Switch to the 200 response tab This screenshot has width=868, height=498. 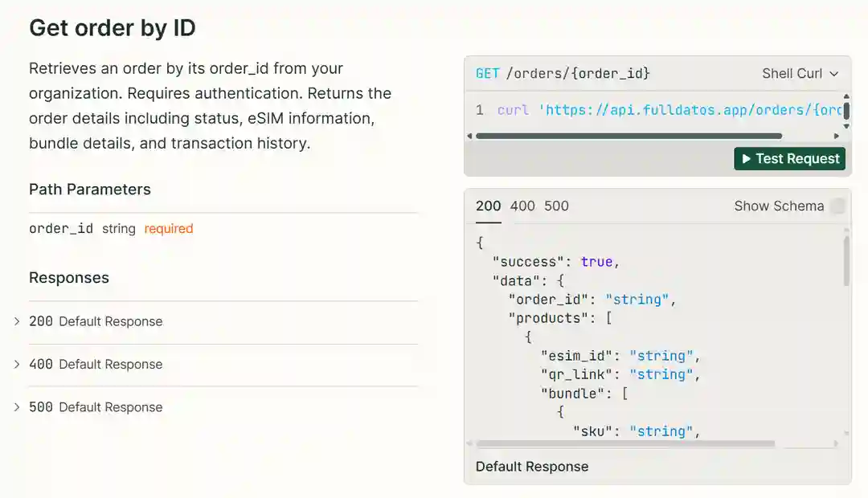pyautogui.click(x=489, y=206)
